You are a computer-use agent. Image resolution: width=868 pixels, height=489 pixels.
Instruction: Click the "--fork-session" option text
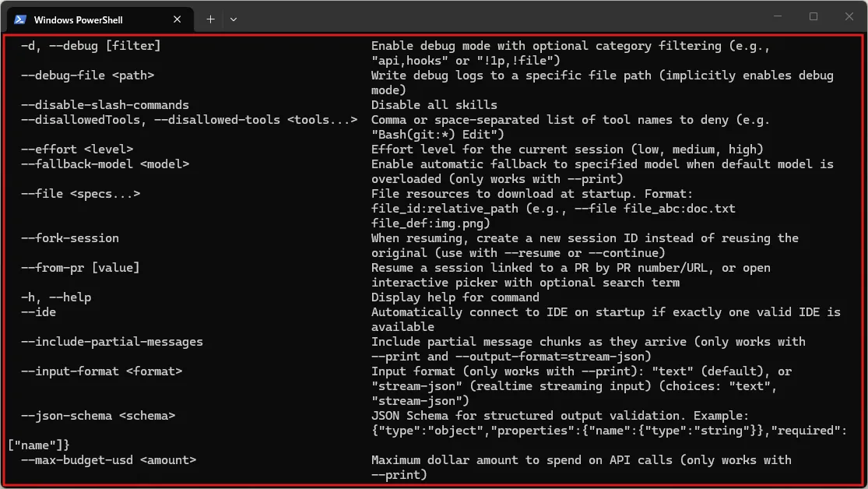click(x=70, y=238)
